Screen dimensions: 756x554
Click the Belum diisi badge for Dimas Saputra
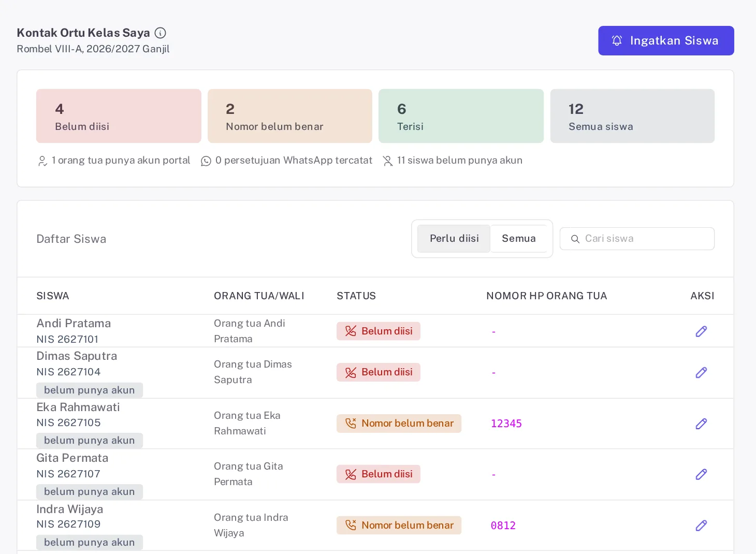pos(379,372)
